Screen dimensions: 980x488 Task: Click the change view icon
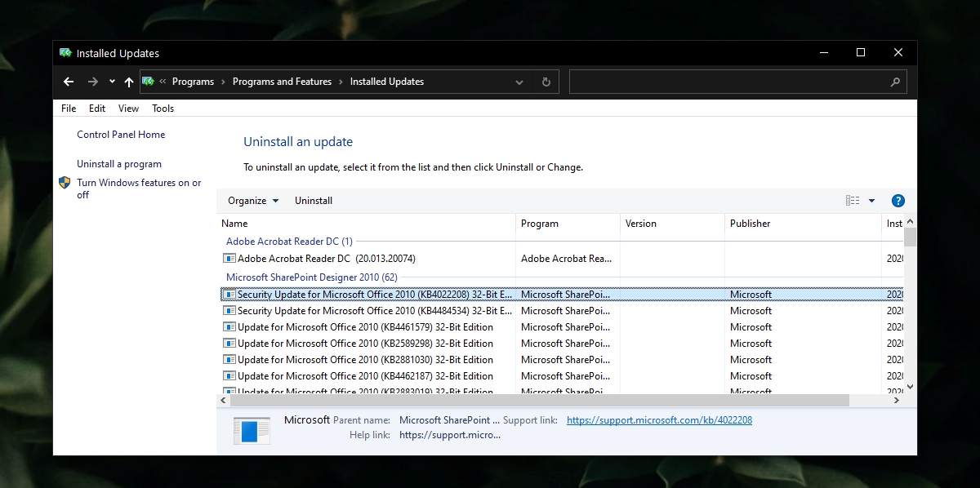pyautogui.click(x=853, y=201)
